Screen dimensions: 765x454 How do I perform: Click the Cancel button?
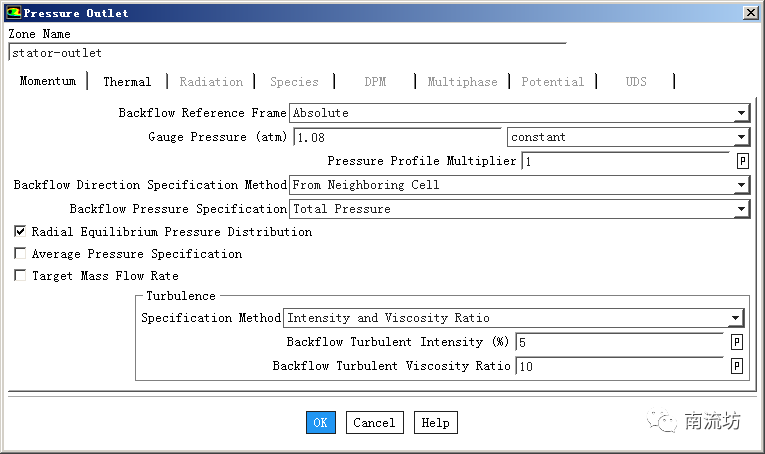pyautogui.click(x=374, y=423)
